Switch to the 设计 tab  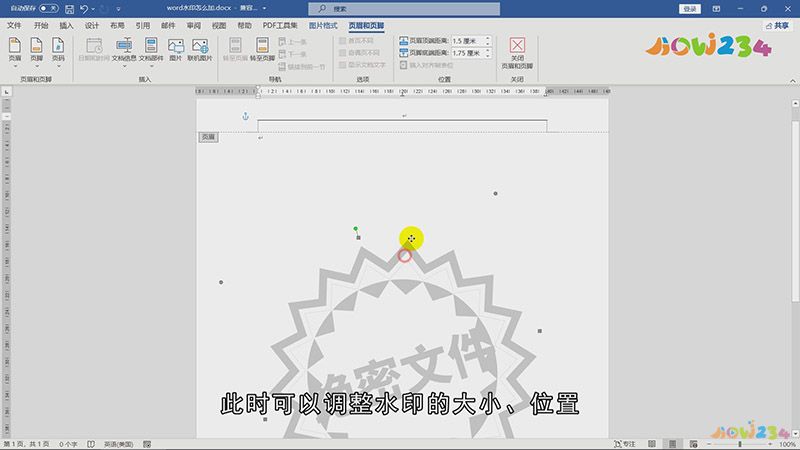[92, 26]
